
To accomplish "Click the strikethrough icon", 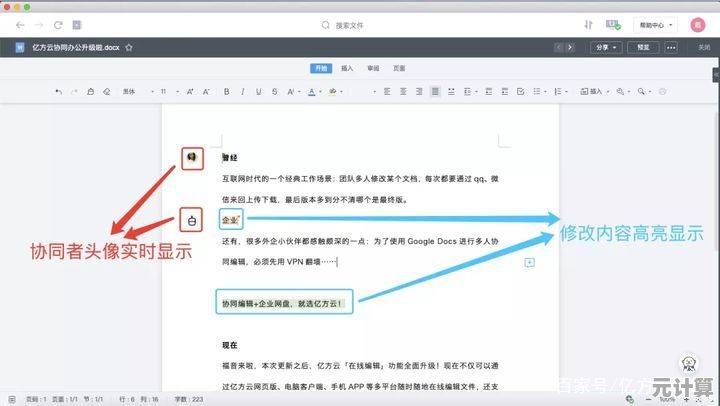I will pyautogui.click(x=276, y=92).
